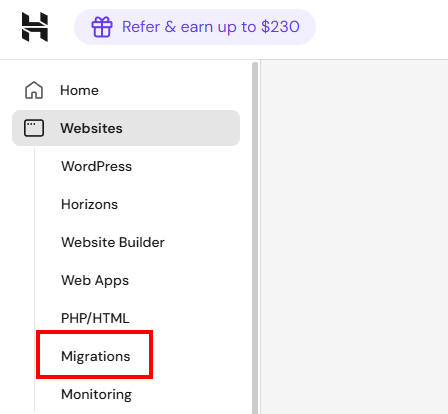Click the empty gray main content area

point(354,237)
